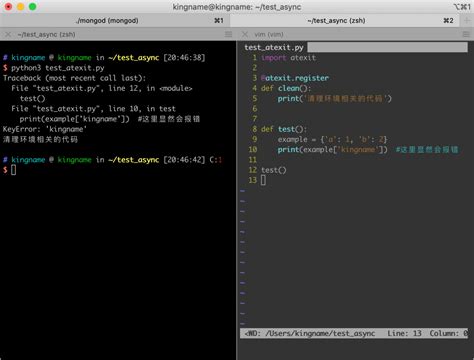Click the green zoom window button

click(33, 7)
